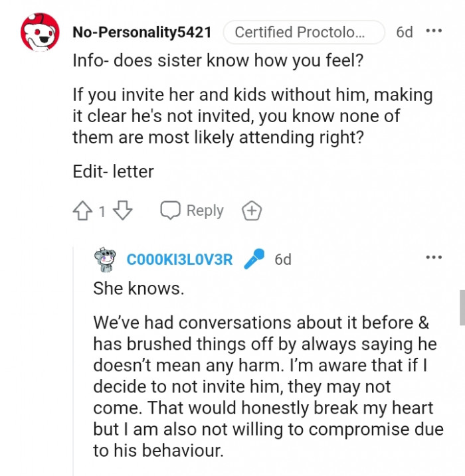Click the "Info- does sister know" comment text
This screenshot has height=476, width=465.
pyautogui.click(x=199, y=62)
